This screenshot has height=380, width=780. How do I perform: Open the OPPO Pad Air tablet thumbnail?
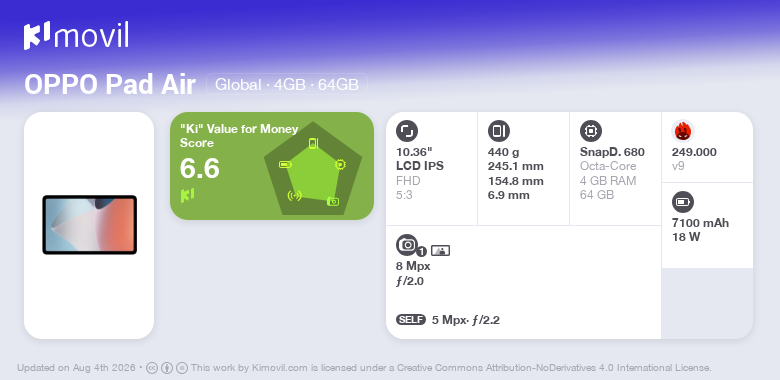90,225
